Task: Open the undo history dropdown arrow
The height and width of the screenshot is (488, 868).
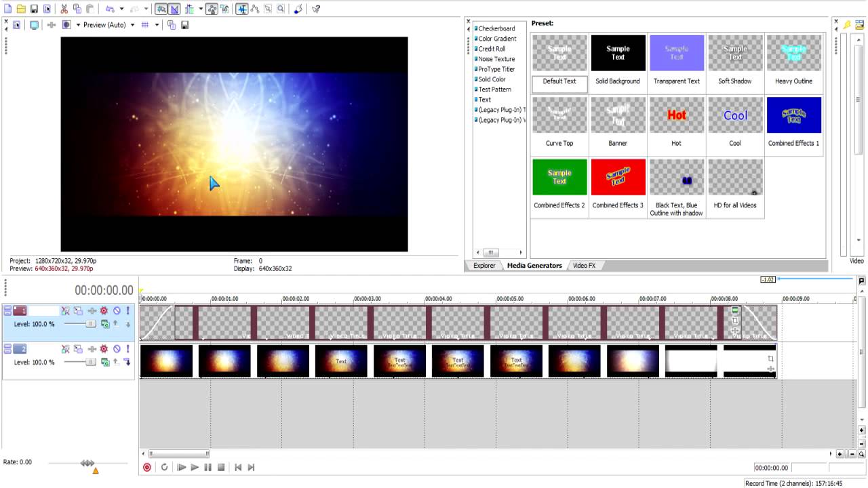Action: [121, 9]
